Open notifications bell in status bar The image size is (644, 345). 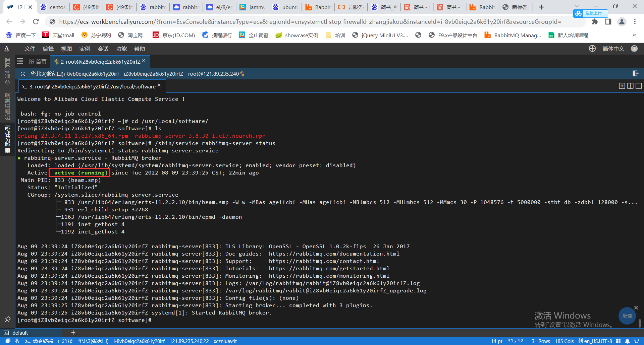(627, 341)
